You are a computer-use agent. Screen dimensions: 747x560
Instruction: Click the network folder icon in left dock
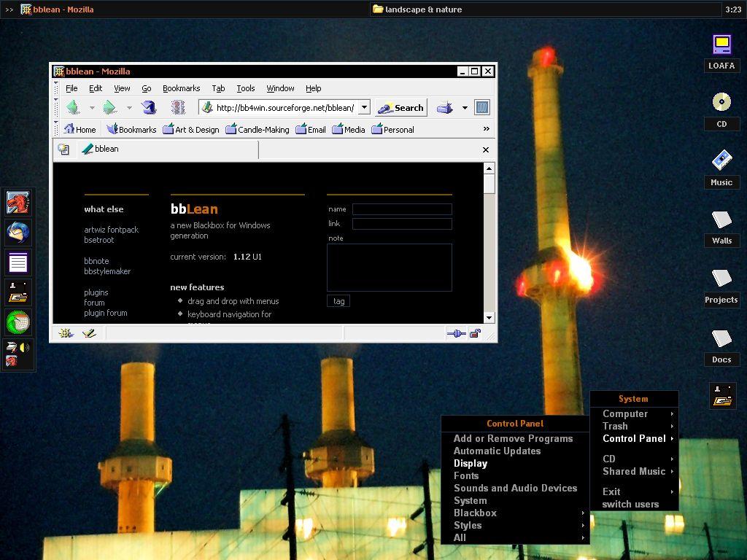click(18, 292)
